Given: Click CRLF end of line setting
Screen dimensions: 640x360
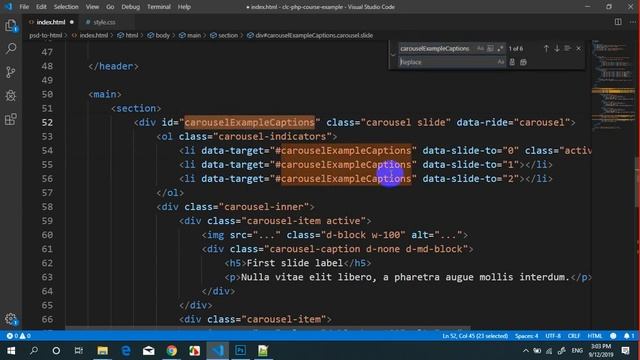Looking at the screenshot, I should pyautogui.click(x=574, y=336).
